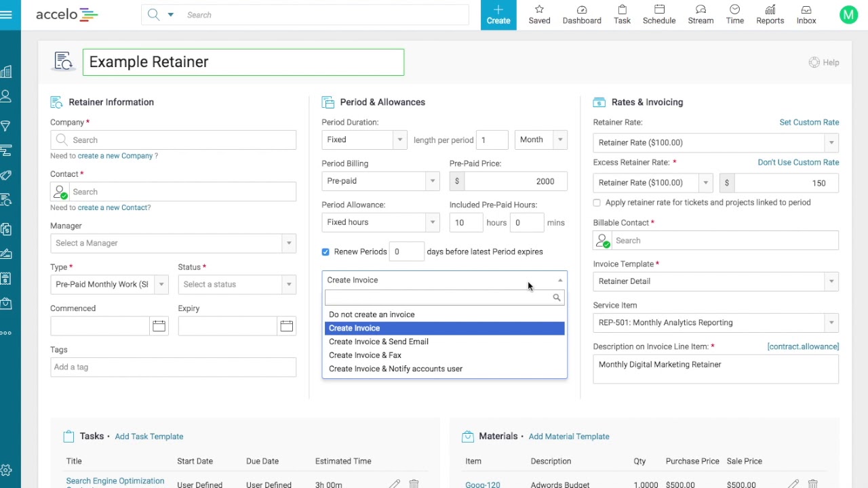Open the search filter dropdown arrow

click(170, 14)
